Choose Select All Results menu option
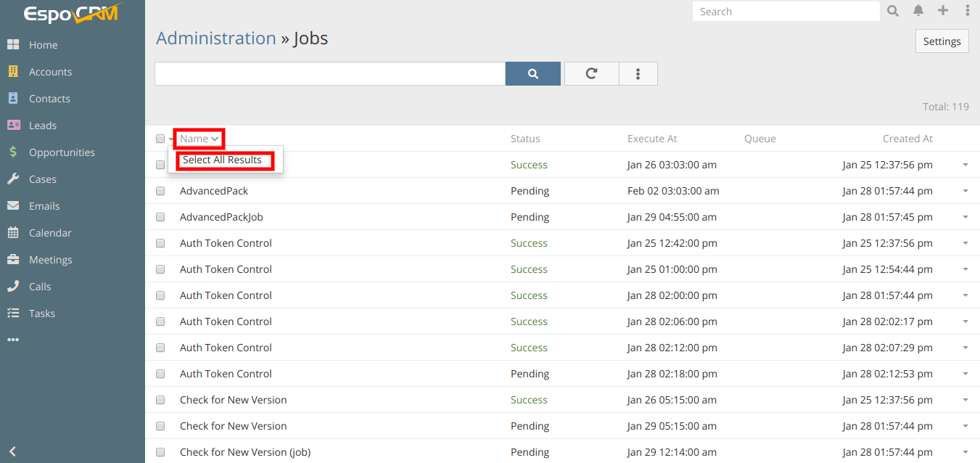The image size is (980, 463). coord(222,160)
